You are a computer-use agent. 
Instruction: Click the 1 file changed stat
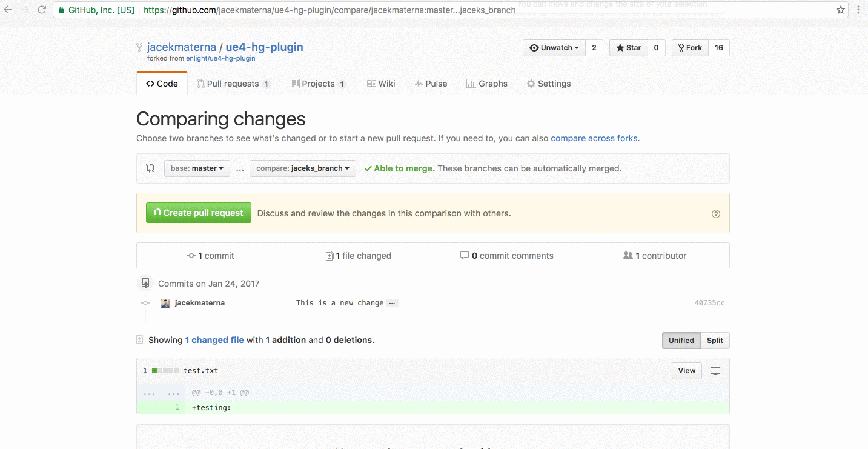pyautogui.click(x=359, y=256)
